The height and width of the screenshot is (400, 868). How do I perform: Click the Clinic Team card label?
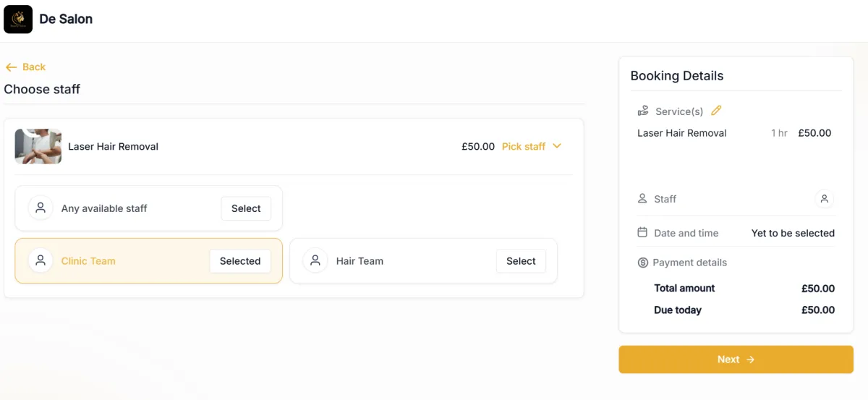pyautogui.click(x=88, y=261)
